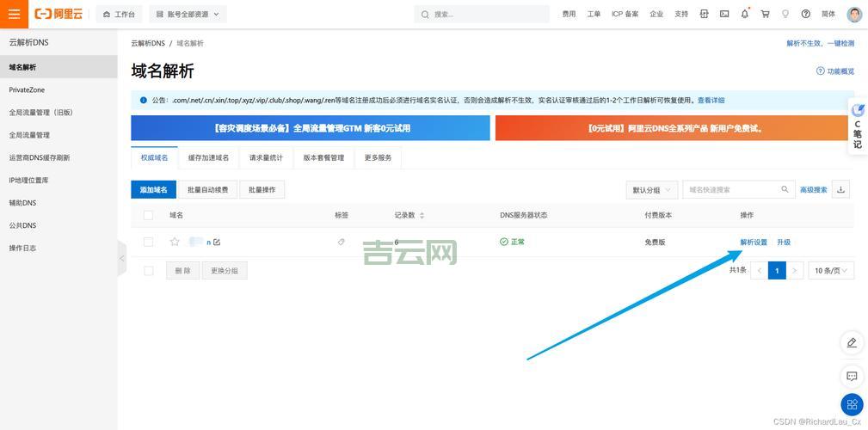Click the Alibaba Cloud logo
This screenshot has width=868, height=430.
(x=58, y=15)
